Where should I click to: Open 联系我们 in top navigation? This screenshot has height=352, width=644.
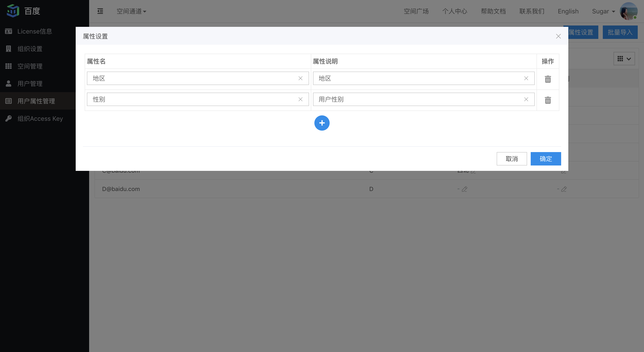point(532,11)
